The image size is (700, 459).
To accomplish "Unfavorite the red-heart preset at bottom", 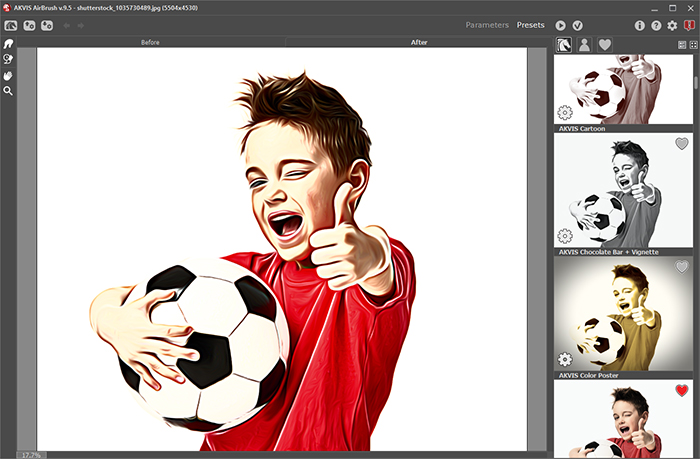I will pos(682,390).
